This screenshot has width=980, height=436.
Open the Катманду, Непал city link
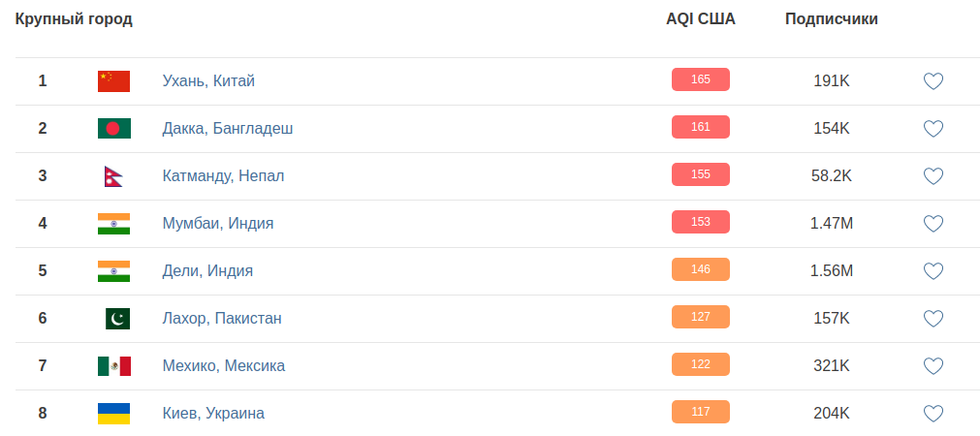pos(223,176)
